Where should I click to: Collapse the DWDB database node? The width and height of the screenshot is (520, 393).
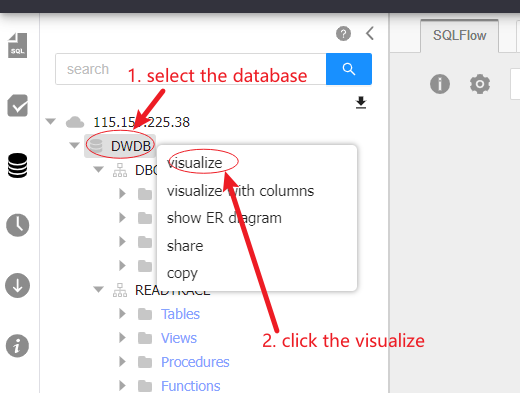(74, 145)
